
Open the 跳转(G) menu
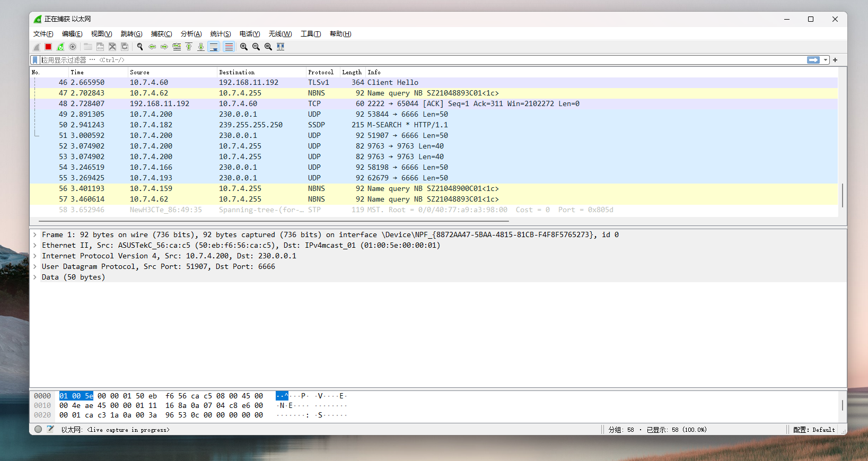(x=131, y=34)
